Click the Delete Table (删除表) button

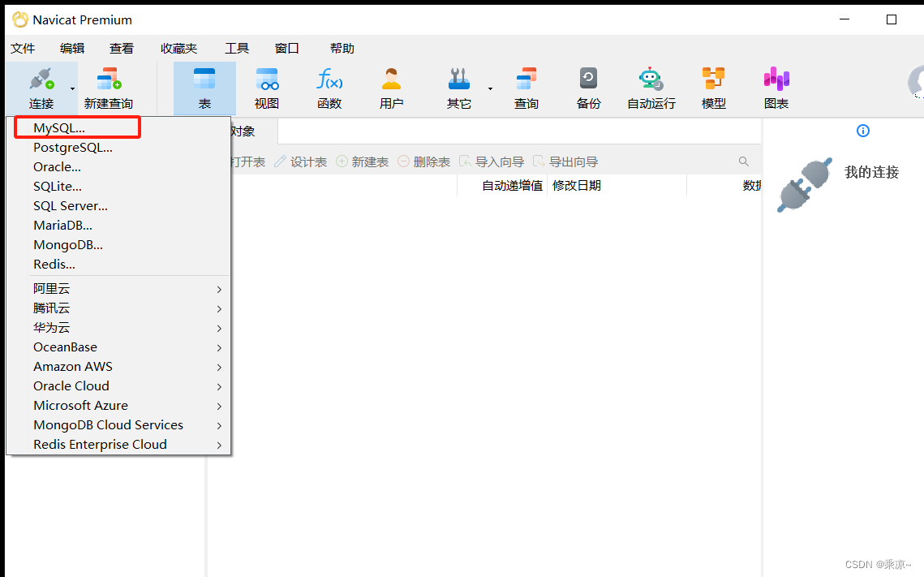(x=423, y=162)
